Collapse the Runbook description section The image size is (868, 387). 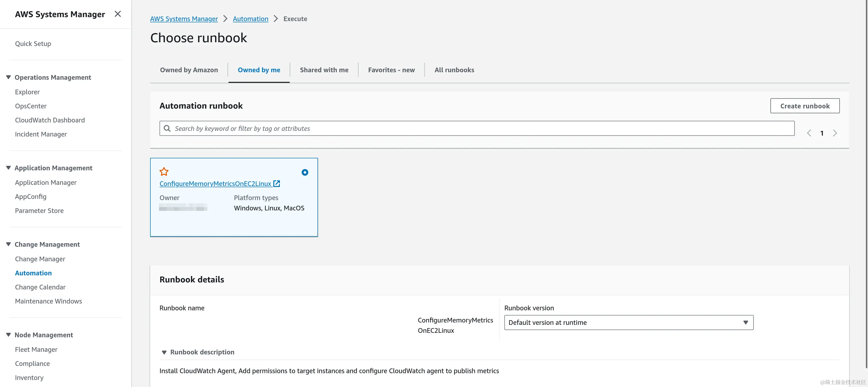tap(164, 352)
